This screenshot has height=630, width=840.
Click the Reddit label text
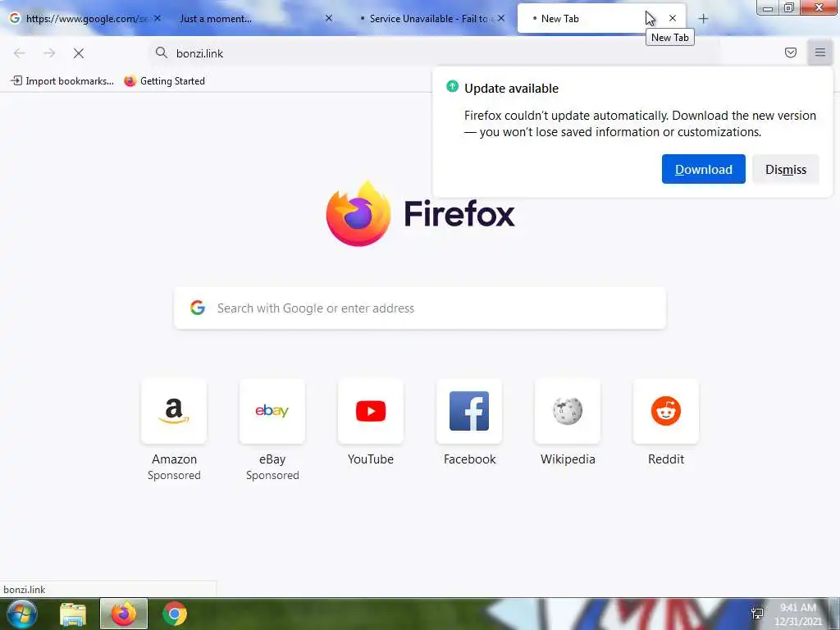pos(666,459)
